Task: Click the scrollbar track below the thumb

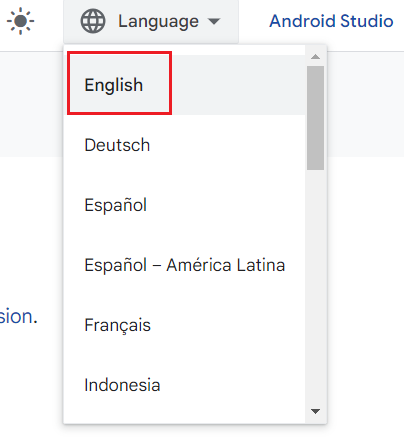Action: tap(315, 287)
